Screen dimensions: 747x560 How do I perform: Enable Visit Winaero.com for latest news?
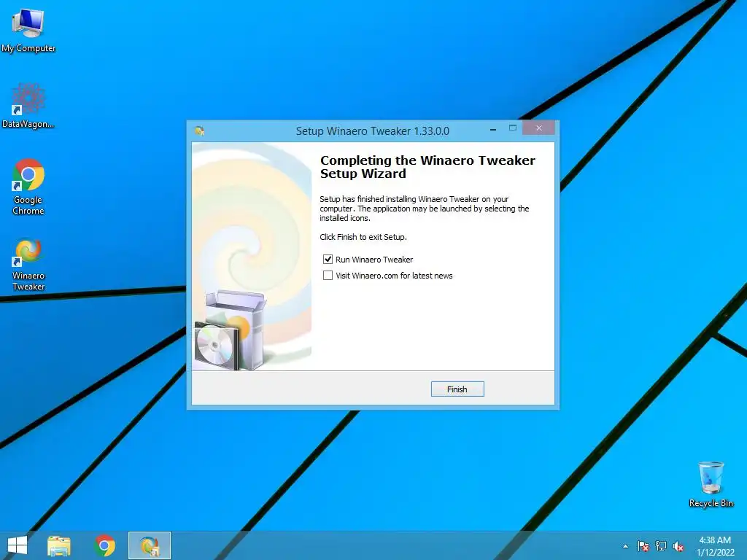tap(328, 276)
